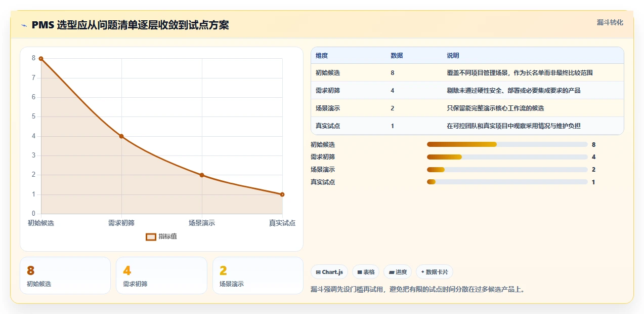Click the Chart.js tag chip

(329, 272)
